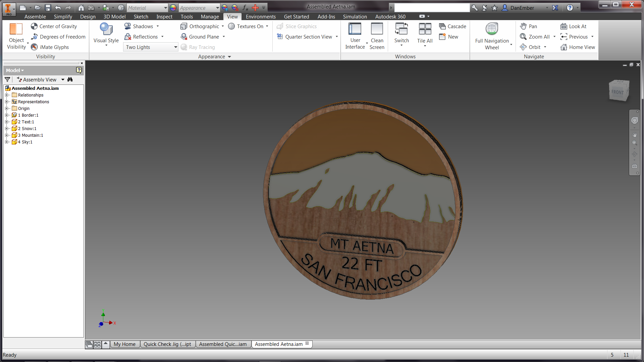Toggle Center of Gravity display
The height and width of the screenshot is (362, 644).
pos(54,26)
